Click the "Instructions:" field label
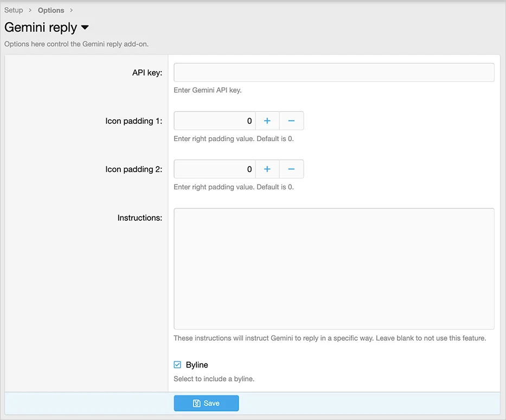This screenshot has width=506, height=420. (x=139, y=218)
